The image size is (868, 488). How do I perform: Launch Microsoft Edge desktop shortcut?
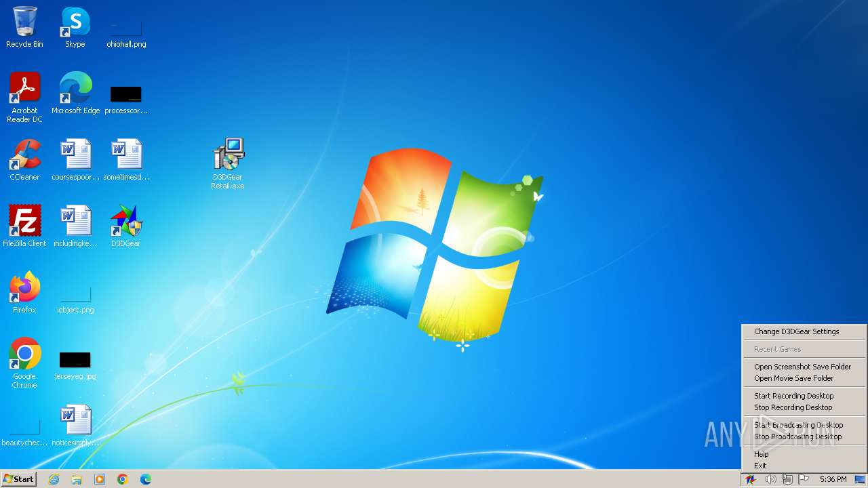click(x=75, y=94)
